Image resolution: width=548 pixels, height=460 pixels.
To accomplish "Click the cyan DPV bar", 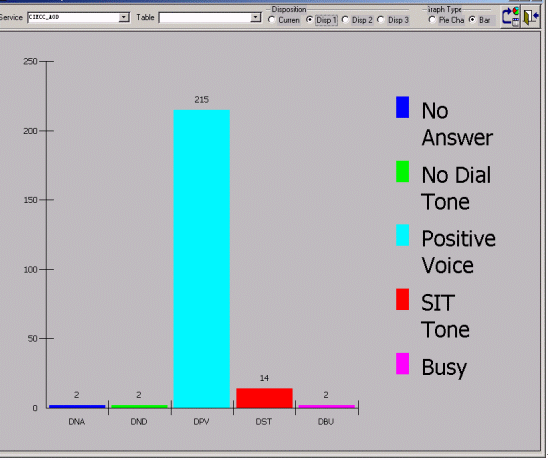I will click(x=202, y=259).
